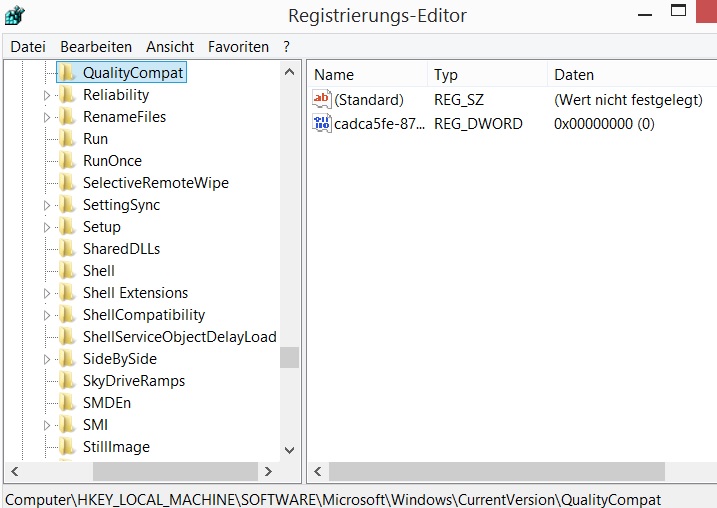Select the Shell key label

pyautogui.click(x=99, y=271)
